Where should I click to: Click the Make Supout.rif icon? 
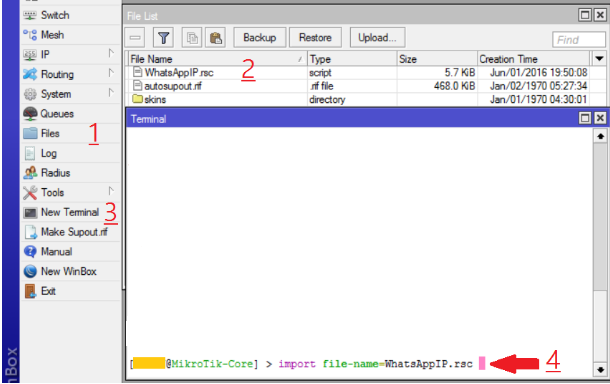point(30,232)
